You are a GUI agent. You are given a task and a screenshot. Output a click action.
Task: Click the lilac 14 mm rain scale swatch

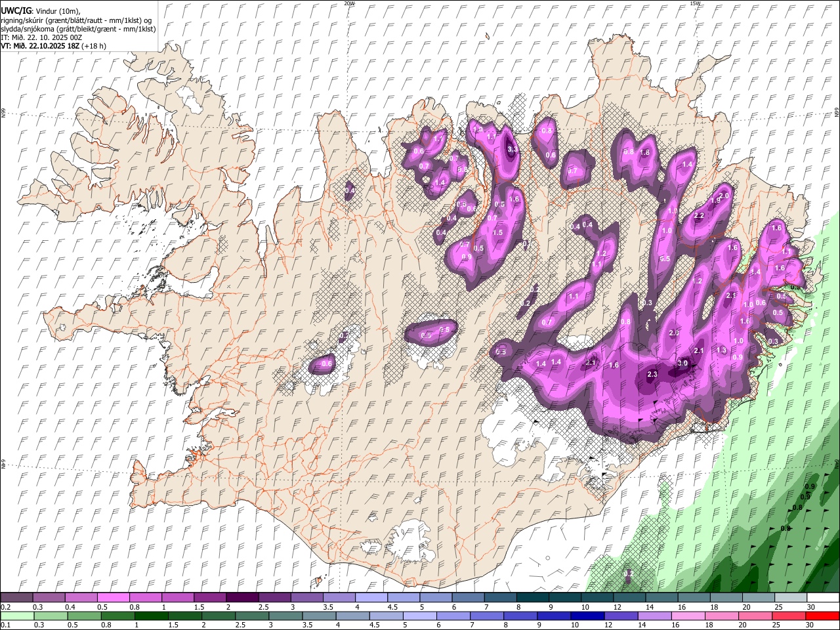point(654,616)
